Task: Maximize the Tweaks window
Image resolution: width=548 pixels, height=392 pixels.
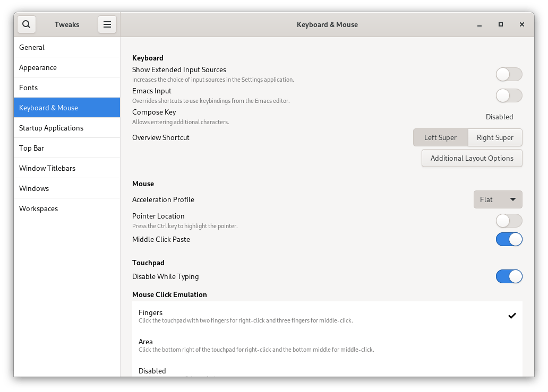Action: 500,24
